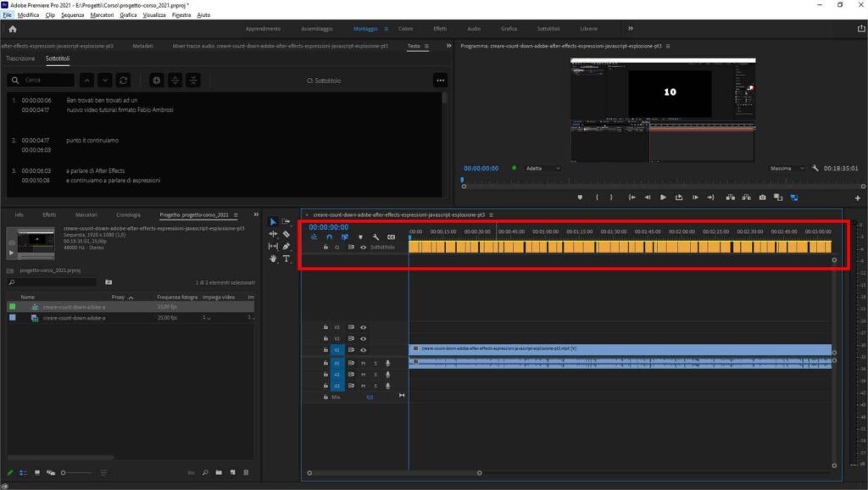Toggle snapping with the magnet icon
868x490 pixels.
(x=330, y=236)
